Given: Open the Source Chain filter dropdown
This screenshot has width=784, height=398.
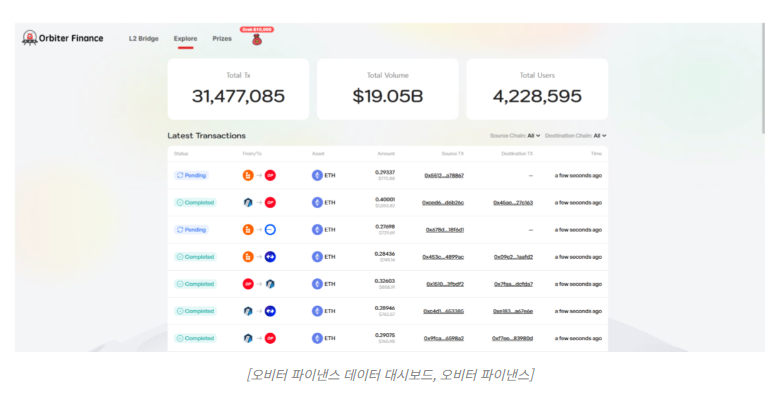Looking at the screenshot, I should [515, 136].
